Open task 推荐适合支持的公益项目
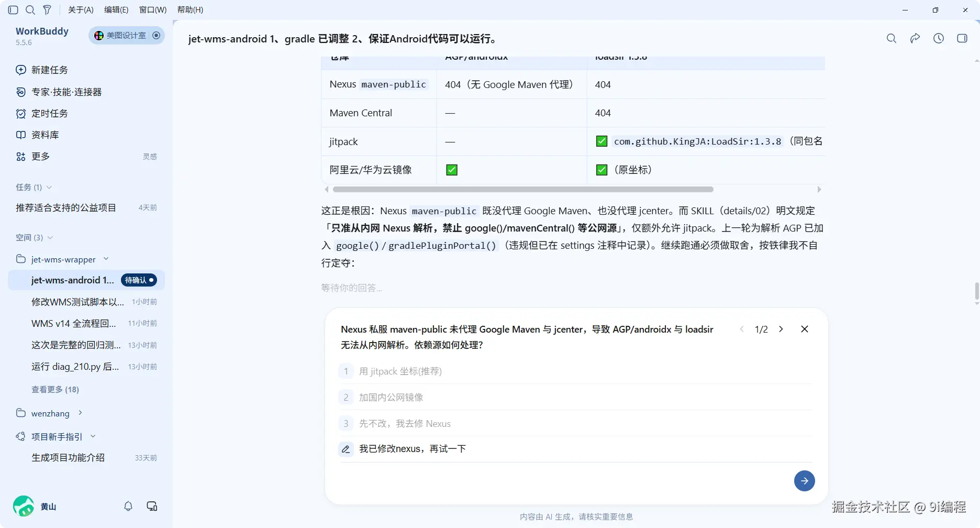Screen dimensions: 980x528 86,208
